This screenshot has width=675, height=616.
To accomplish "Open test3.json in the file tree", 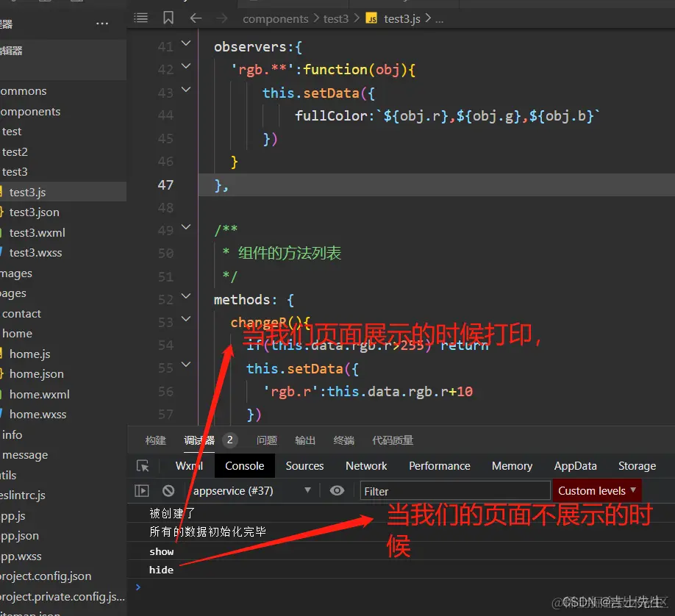I will pyautogui.click(x=63, y=212).
